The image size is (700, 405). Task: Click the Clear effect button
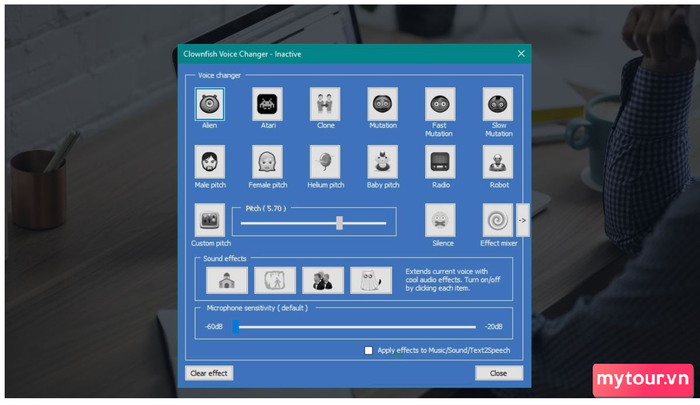point(209,373)
